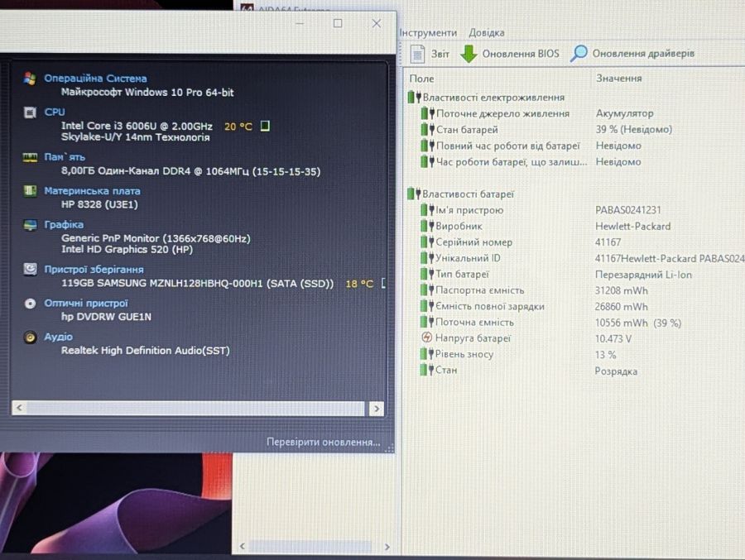
Task: Click AIDA64 left pane scrollbar left arrow
Action: [243, 546]
